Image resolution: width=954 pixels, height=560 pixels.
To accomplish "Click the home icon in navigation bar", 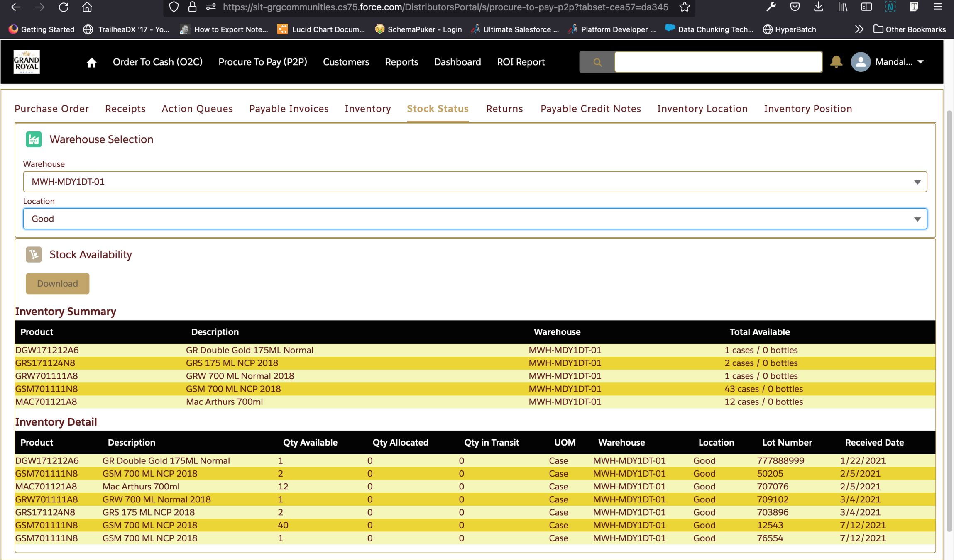I will coord(91,62).
